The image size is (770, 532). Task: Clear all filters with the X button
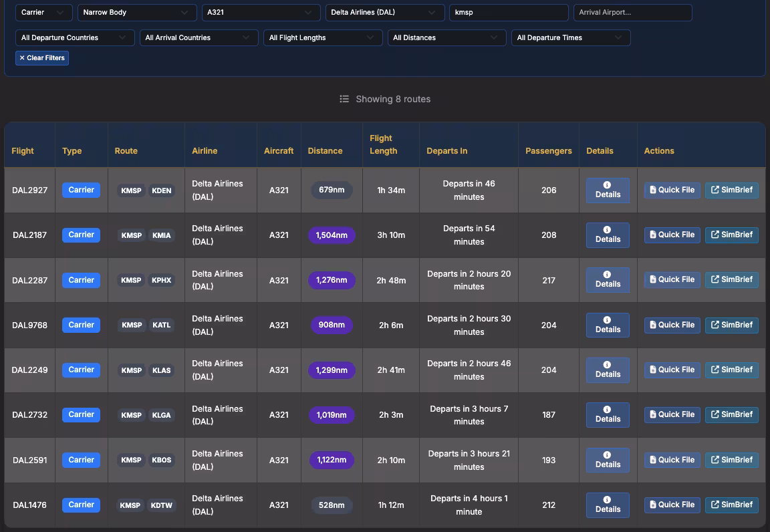(41, 58)
